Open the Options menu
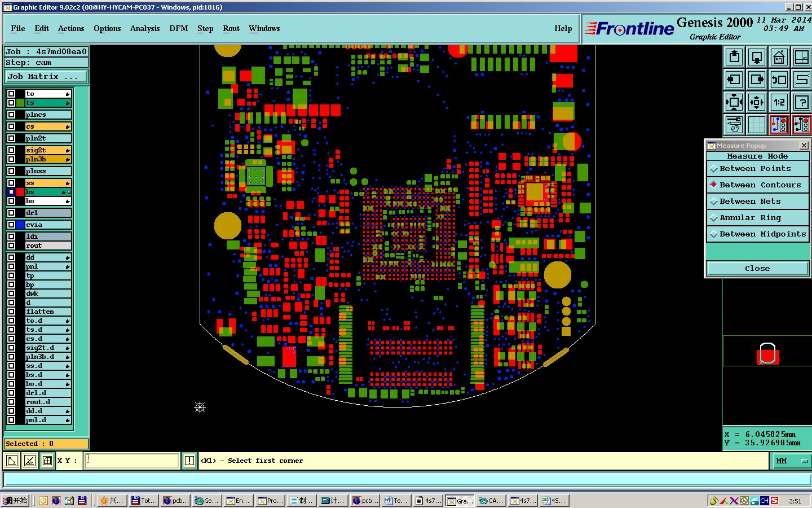The height and width of the screenshot is (508, 812). pos(107,28)
